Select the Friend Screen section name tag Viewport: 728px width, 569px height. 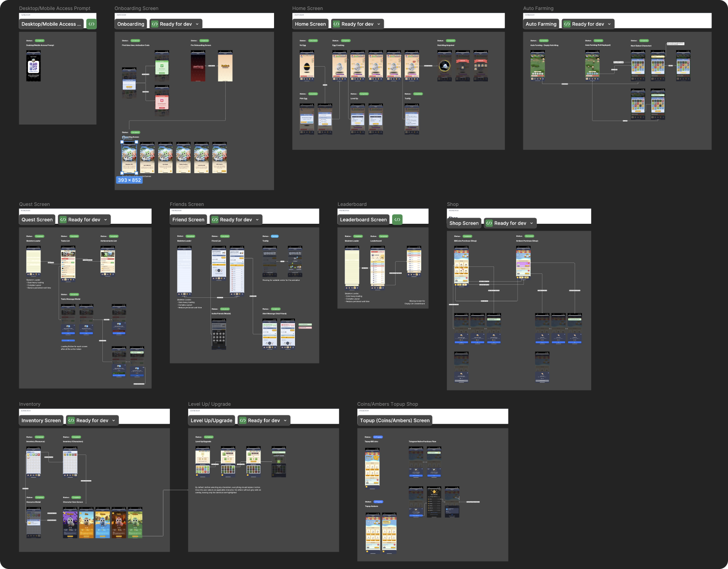[188, 220]
